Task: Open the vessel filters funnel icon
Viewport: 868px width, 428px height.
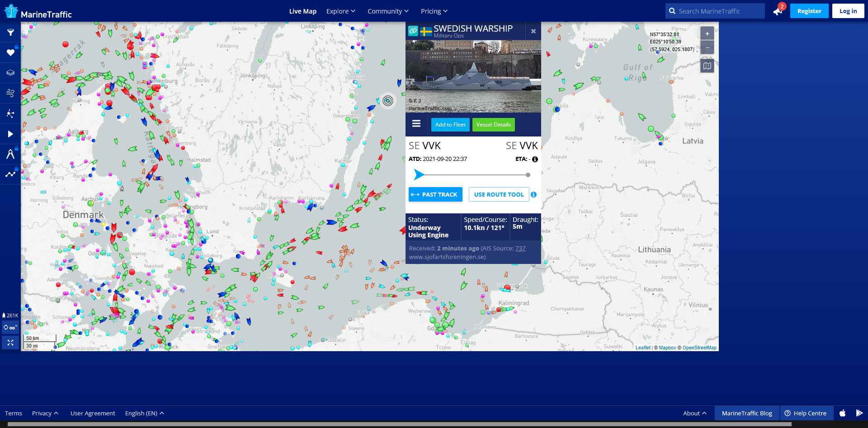Action: [x=10, y=32]
